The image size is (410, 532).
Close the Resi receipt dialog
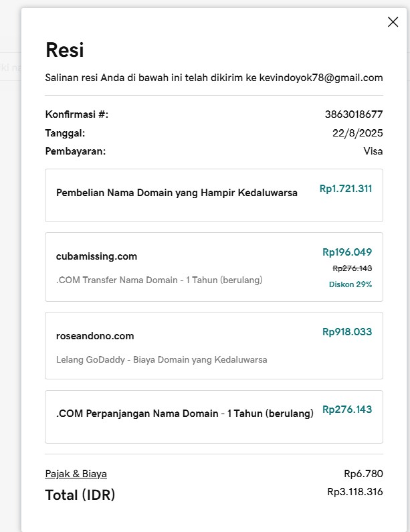coord(393,22)
